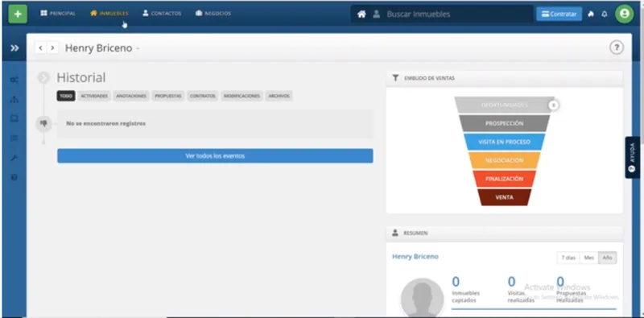
Task: Open sidebar wrench tools icon
Action: (14, 158)
